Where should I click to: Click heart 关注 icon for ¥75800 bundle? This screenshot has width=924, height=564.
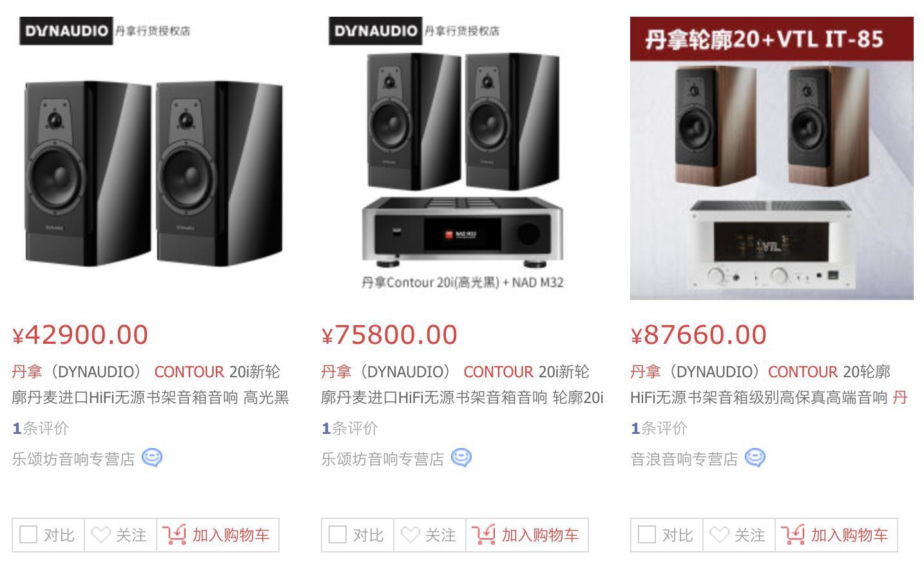[x=410, y=535]
